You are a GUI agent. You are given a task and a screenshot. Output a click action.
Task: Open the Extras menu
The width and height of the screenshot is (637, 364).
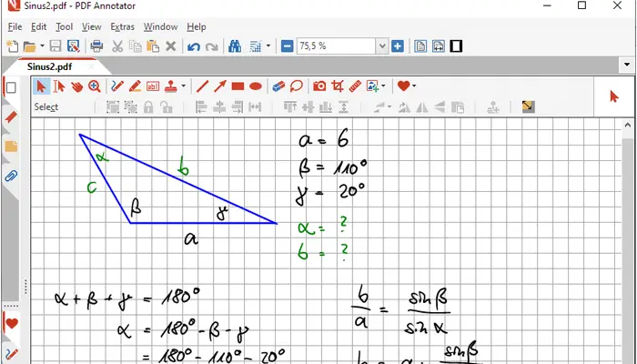coord(122,26)
